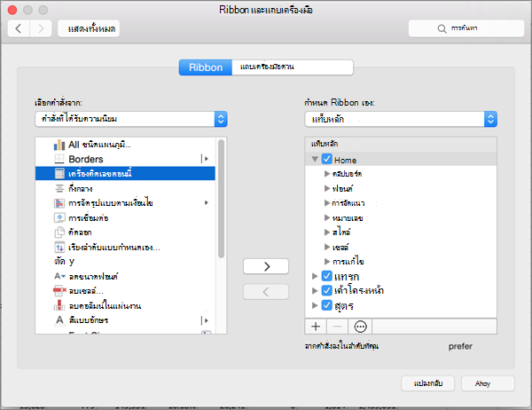Open the Borders submenu arrow

(x=205, y=159)
